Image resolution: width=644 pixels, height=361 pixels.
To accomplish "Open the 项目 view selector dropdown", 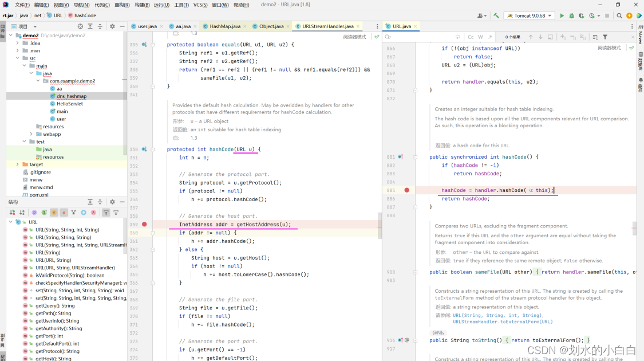I will tap(24, 26).
